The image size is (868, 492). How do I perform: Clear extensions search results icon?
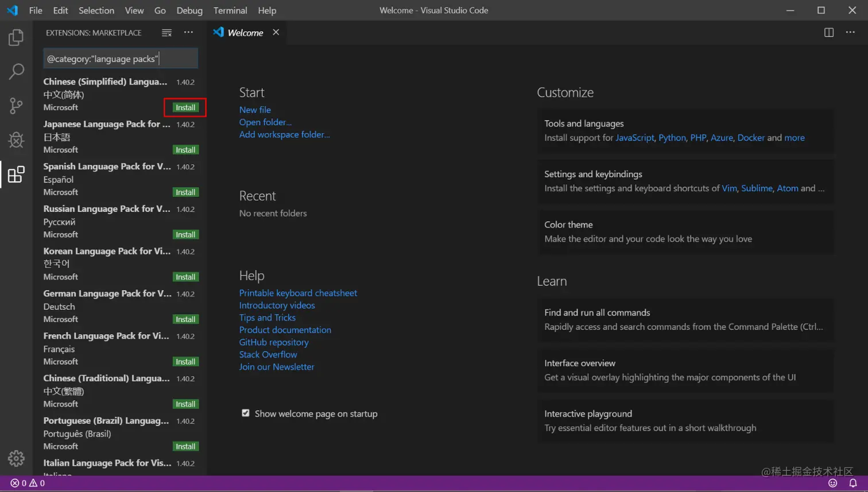tap(166, 33)
